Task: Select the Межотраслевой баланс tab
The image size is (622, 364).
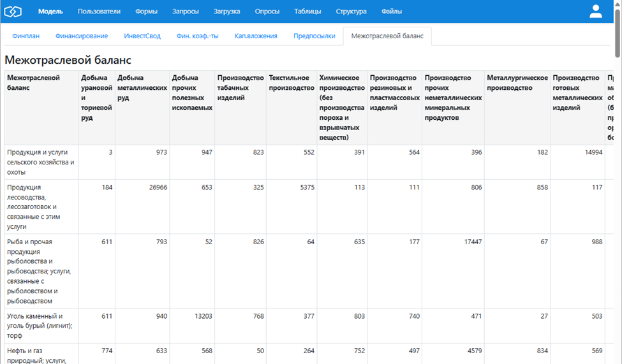Action: click(387, 36)
